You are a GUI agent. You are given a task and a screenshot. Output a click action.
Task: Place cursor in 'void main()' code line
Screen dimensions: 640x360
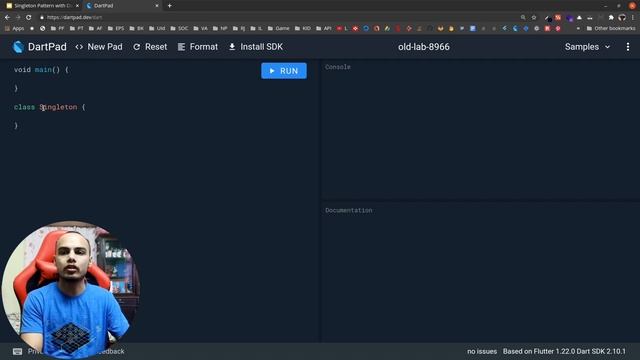point(41,70)
